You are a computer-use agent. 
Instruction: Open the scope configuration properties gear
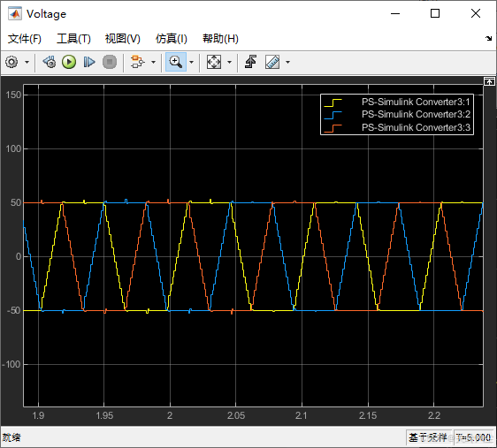click(x=11, y=62)
